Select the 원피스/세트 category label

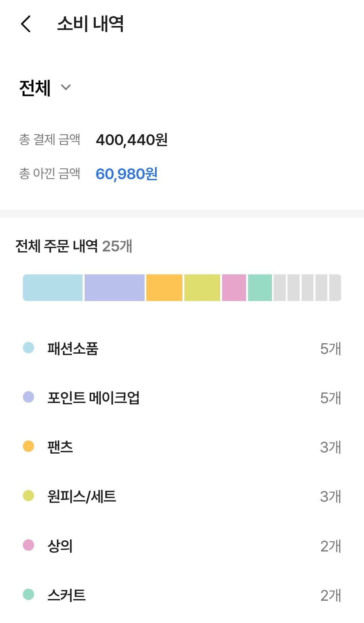pos(82,496)
